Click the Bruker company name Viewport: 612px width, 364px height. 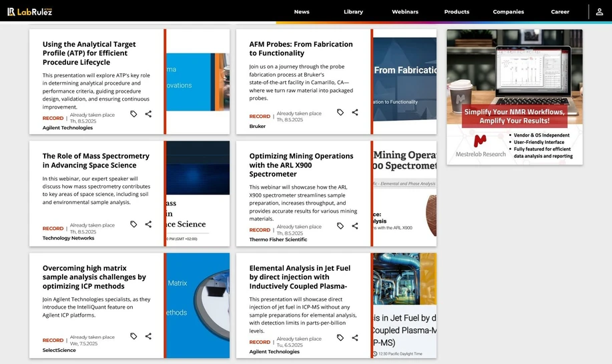coord(257,126)
